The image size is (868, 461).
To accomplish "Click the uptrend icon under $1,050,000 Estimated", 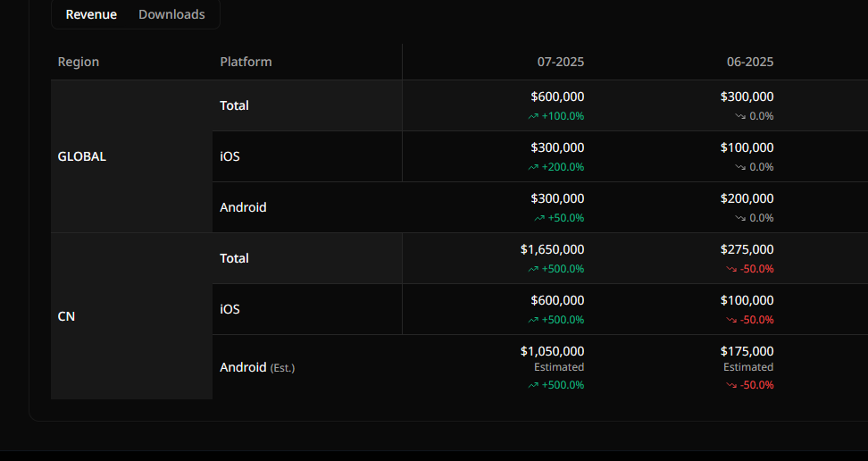I will point(533,385).
